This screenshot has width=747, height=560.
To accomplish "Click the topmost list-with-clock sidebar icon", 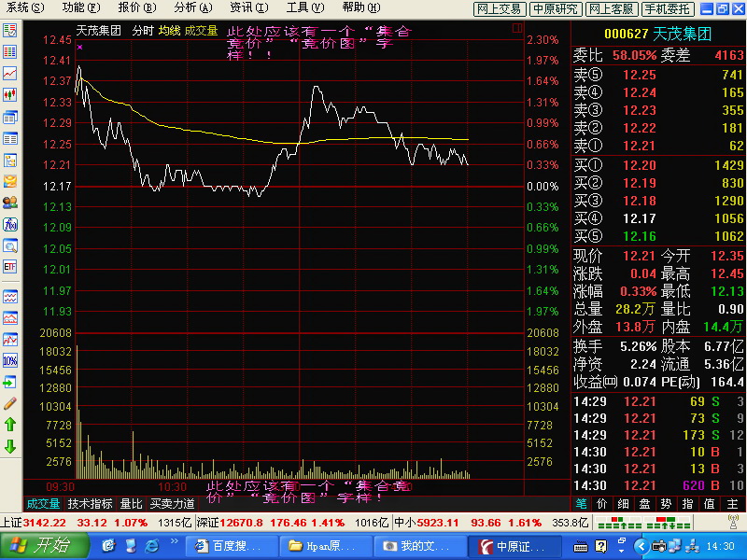I will [10, 31].
